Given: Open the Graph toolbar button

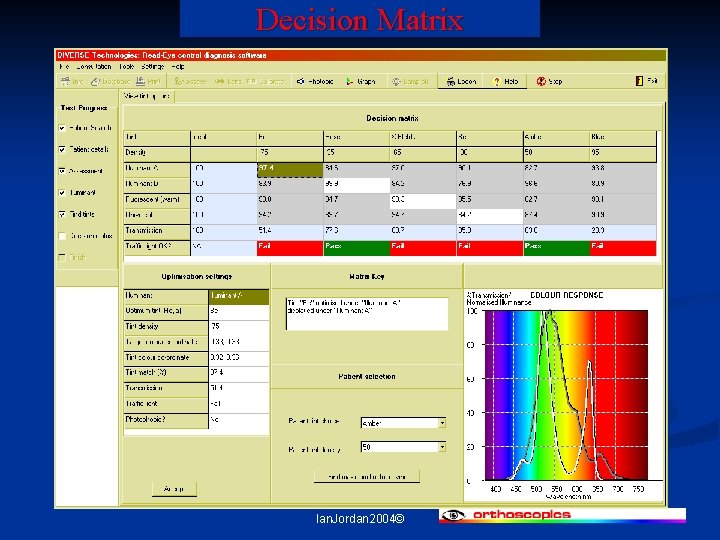Looking at the screenshot, I should (360, 81).
